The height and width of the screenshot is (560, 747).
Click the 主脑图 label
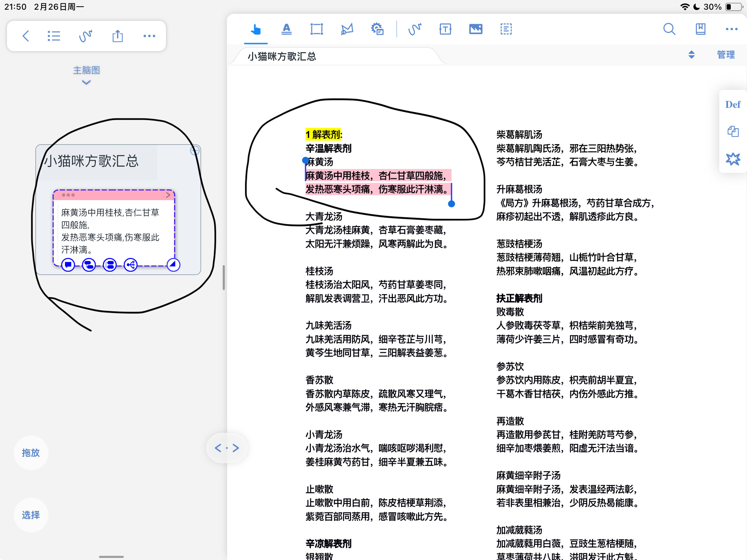click(x=86, y=70)
